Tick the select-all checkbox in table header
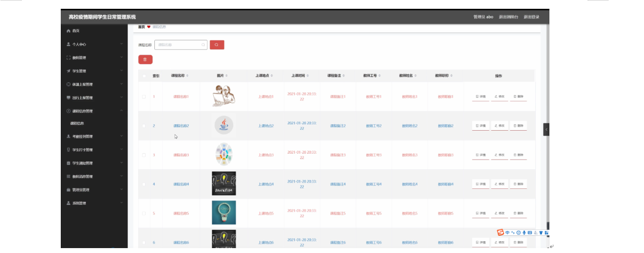Image resolution: width=644 pixels, height=253 pixels. [x=144, y=76]
